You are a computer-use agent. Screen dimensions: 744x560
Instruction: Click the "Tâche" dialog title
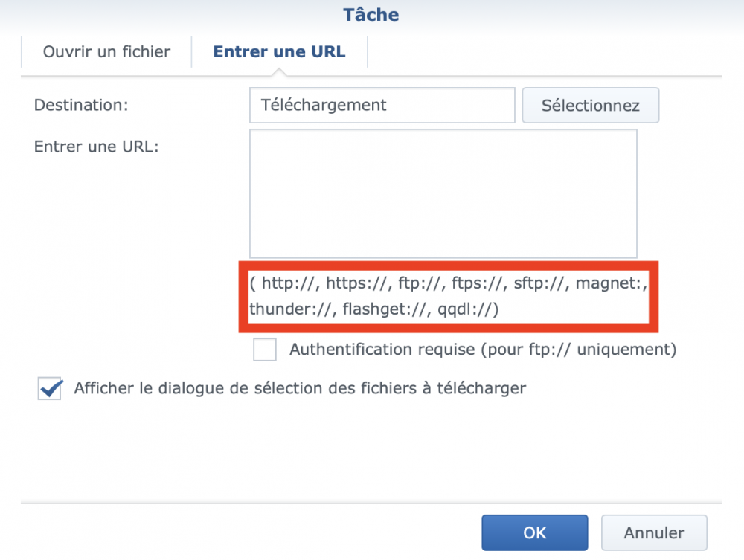[x=371, y=14]
